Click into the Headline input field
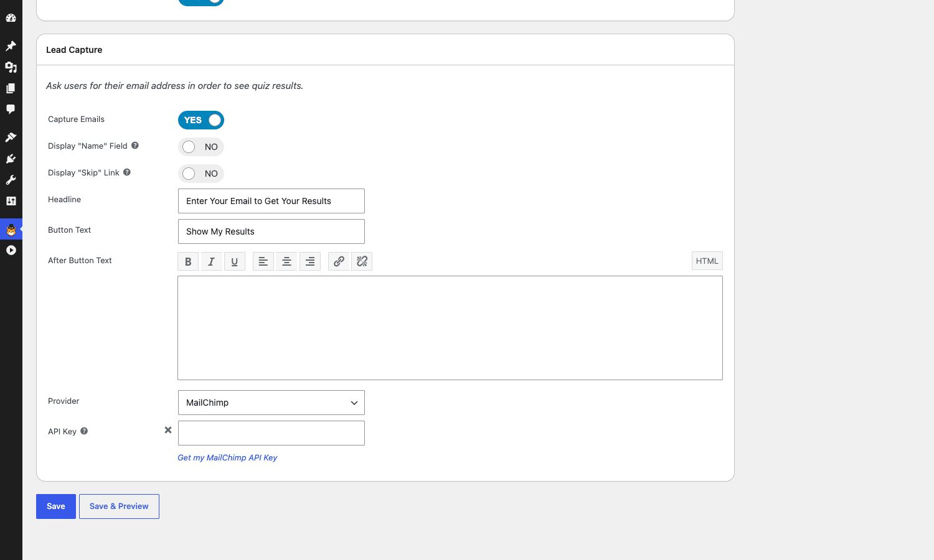Viewport: 934px width, 560px height. [271, 201]
